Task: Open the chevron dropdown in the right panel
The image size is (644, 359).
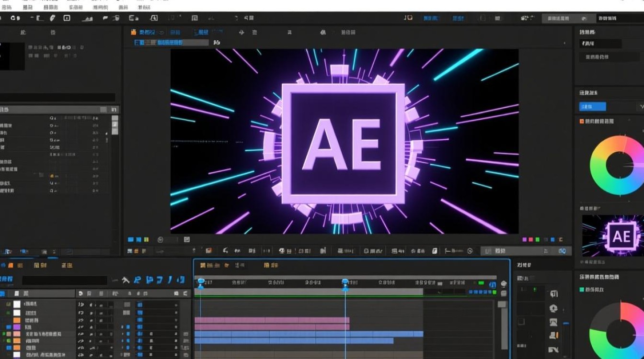Action: (641, 106)
